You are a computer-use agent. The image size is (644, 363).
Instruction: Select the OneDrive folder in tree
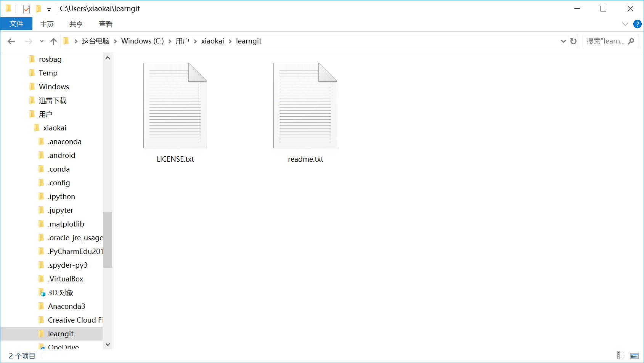coord(63,346)
